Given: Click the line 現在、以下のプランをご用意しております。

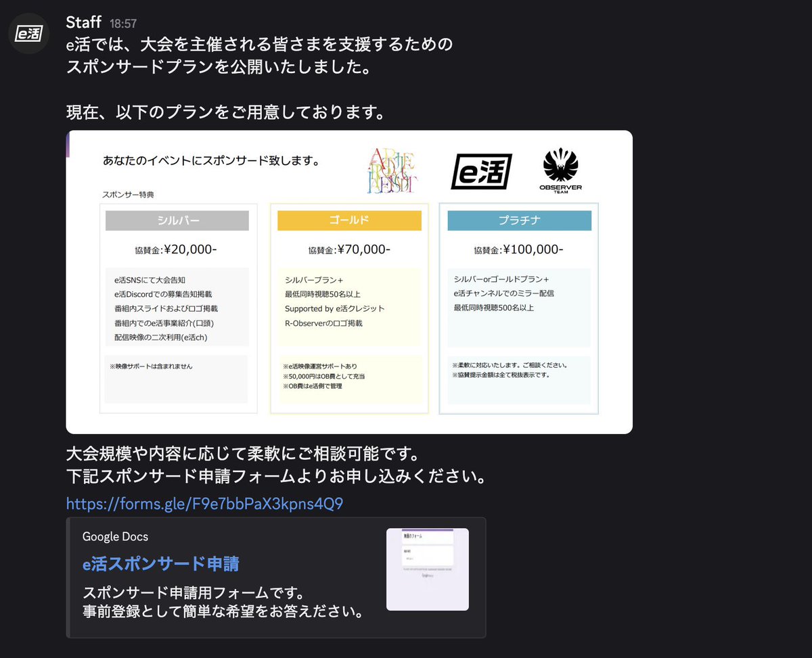Looking at the screenshot, I should pyautogui.click(x=226, y=112).
